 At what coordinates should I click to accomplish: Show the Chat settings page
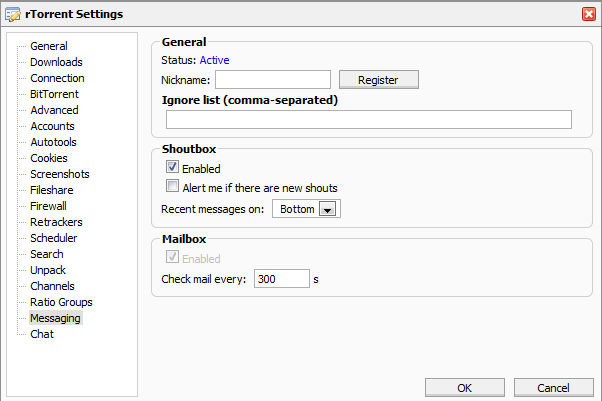point(42,334)
